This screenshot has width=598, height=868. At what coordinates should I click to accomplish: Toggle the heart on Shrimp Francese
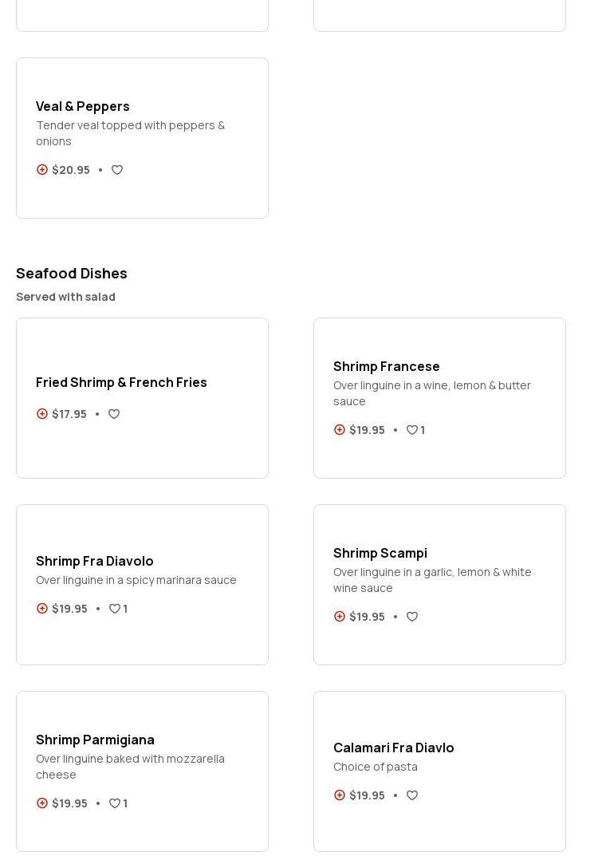[x=412, y=430]
